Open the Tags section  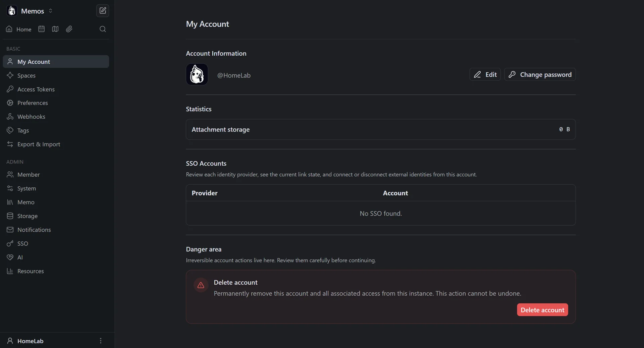click(56, 130)
